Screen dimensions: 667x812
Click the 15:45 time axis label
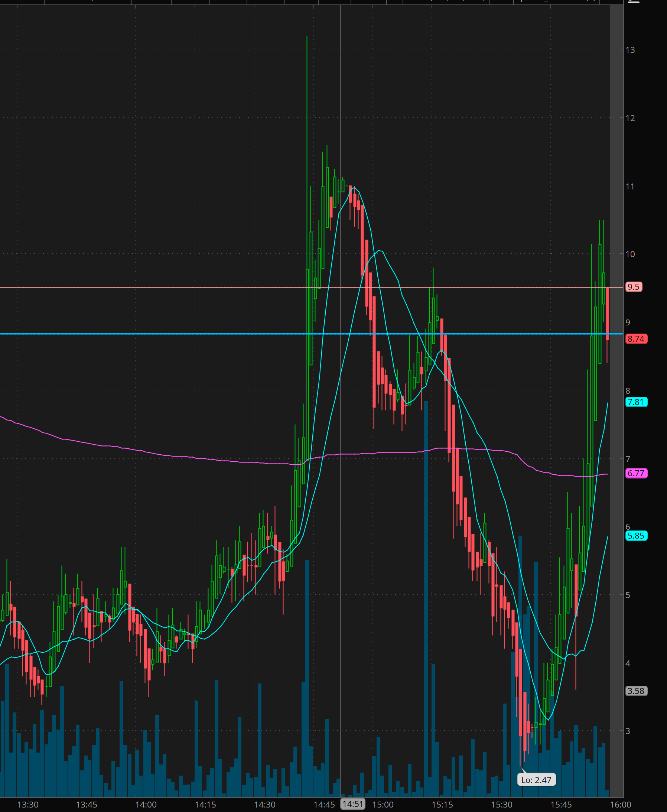click(x=561, y=804)
